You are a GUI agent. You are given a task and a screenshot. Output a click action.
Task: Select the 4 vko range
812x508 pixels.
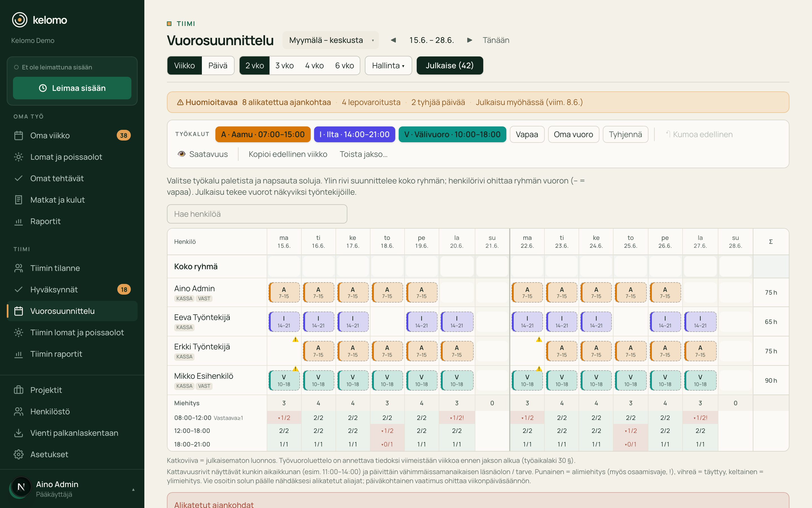pos(314,65)
